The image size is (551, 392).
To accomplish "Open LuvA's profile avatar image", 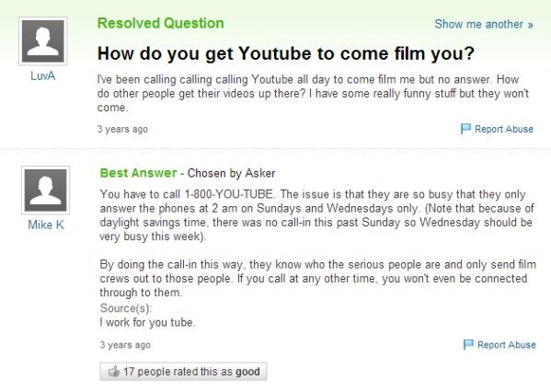I will pos(43,41).
